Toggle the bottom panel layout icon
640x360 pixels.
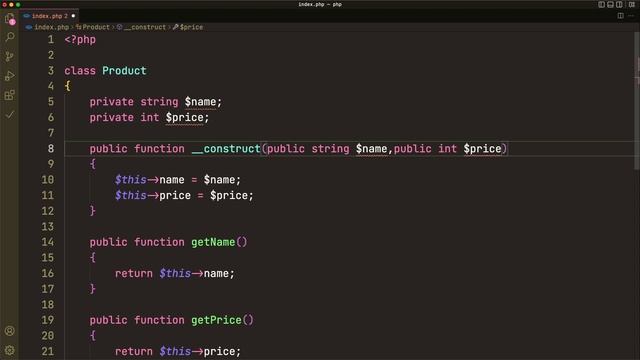(610, 4)
